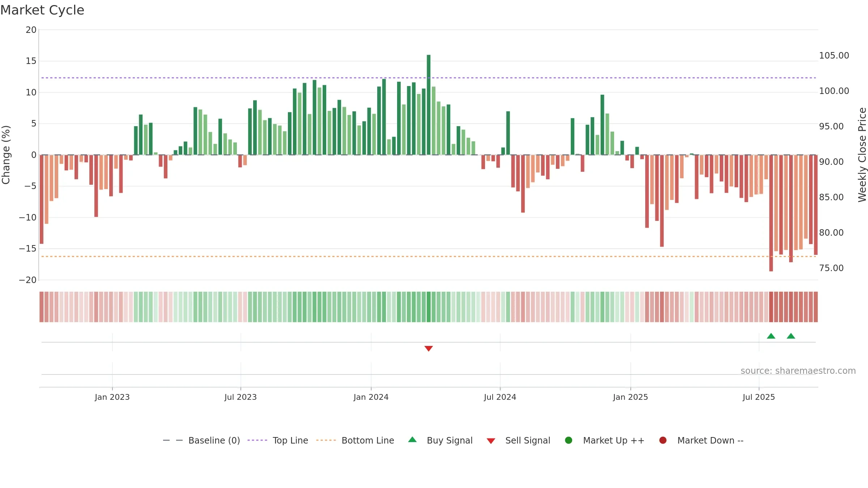Click the gray dashed Baseline legend swatch
Viewport: 868px width, 488px height.
(x=173, y=440)
